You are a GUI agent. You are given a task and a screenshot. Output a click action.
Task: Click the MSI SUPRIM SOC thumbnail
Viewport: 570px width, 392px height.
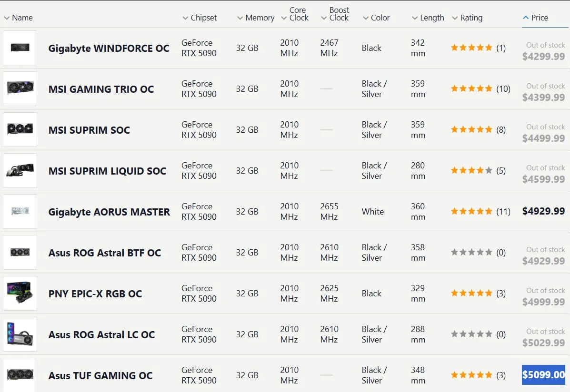[x=20, y=129]
